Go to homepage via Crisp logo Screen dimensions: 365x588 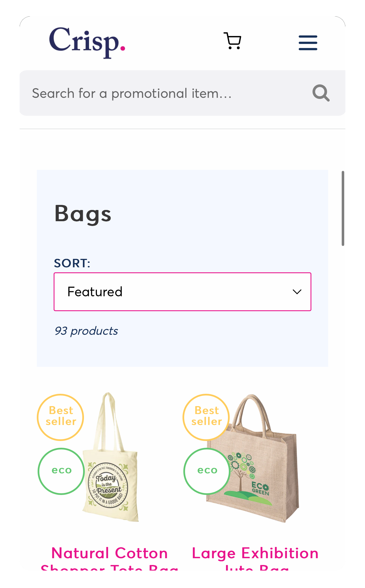(87, 43)
